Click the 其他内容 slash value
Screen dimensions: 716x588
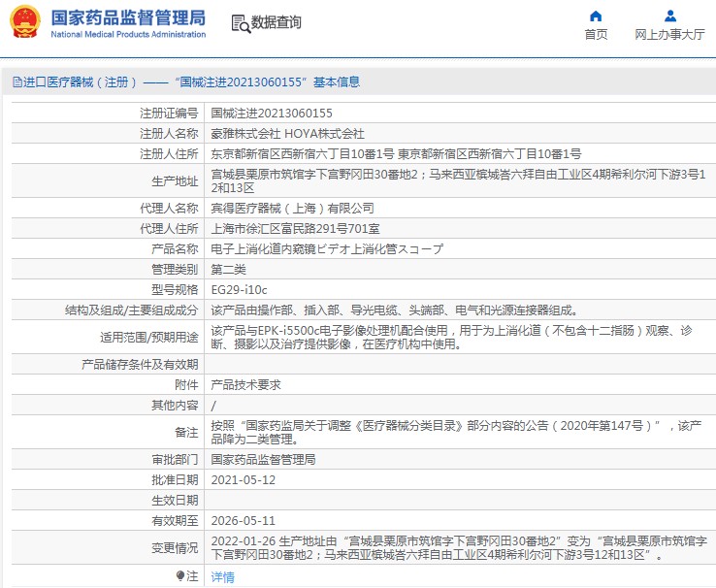click(213, 406)
